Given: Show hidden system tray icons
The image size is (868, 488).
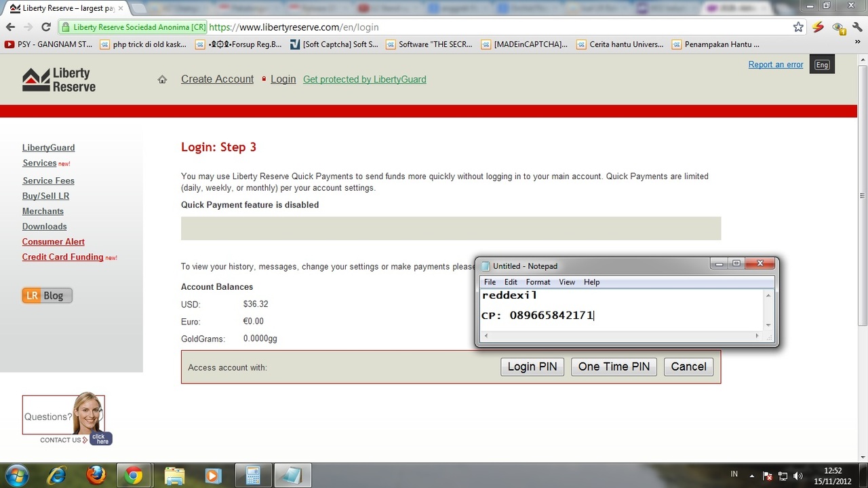Looking at the screenshot, I should (x=751, y=475).
